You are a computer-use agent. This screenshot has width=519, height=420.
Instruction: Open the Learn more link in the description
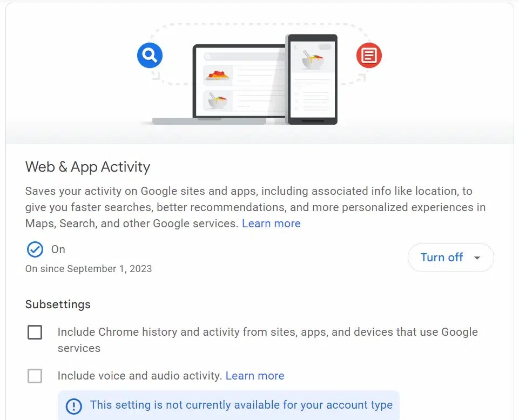click(x=271, y=223)
